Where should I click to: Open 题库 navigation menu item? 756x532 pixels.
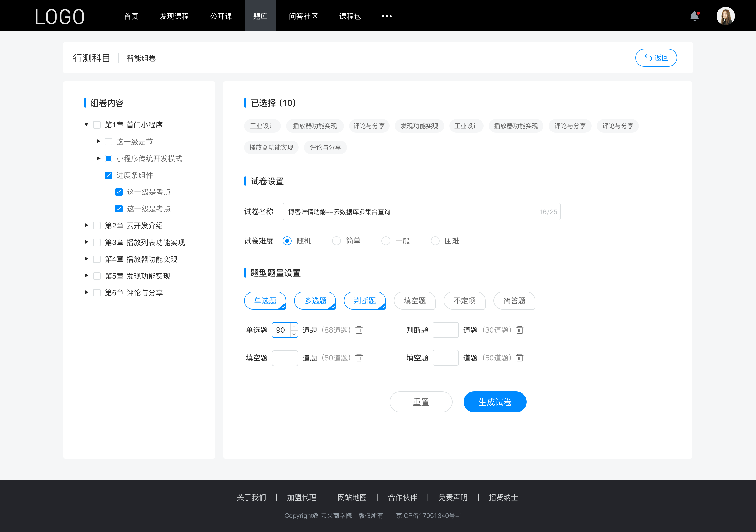[x=259, y=15]
